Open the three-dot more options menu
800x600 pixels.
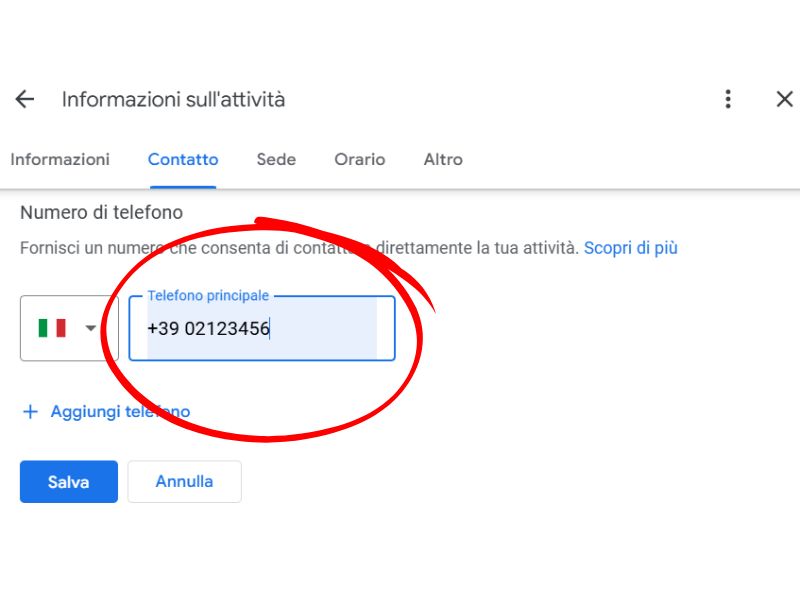click(728, 99)
